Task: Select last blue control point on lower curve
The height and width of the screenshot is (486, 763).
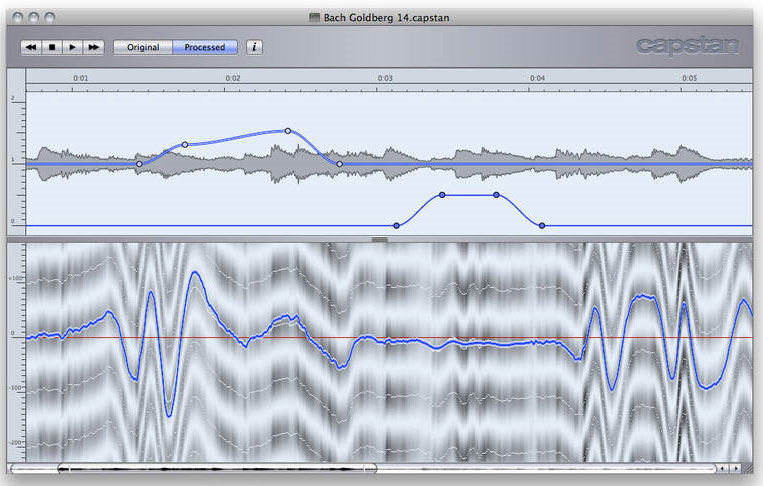Action: [x=542, y=226]
